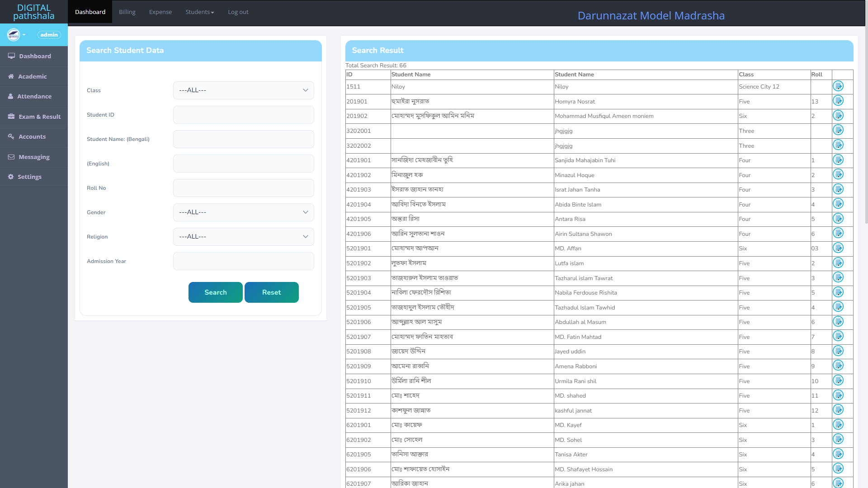The height and width of the screenshot is (488, 868).
Task: Click the details icon for Minazul Hoque
Action: [x=838, y=174]
